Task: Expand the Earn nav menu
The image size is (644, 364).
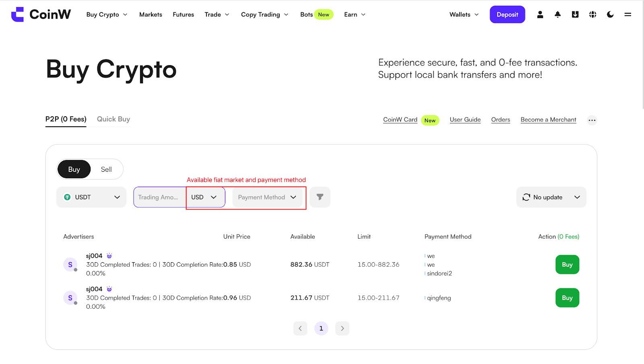Action: (355, 14)
